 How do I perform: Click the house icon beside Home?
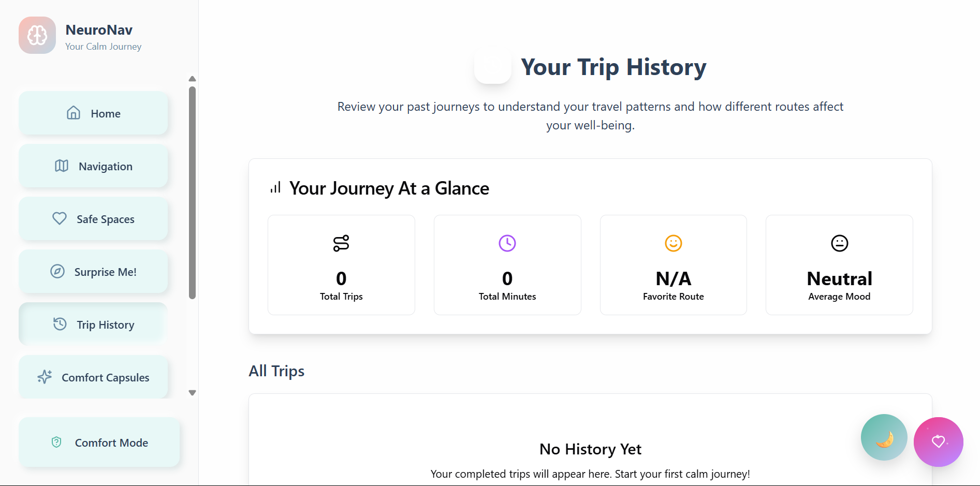tap(74, 113)
